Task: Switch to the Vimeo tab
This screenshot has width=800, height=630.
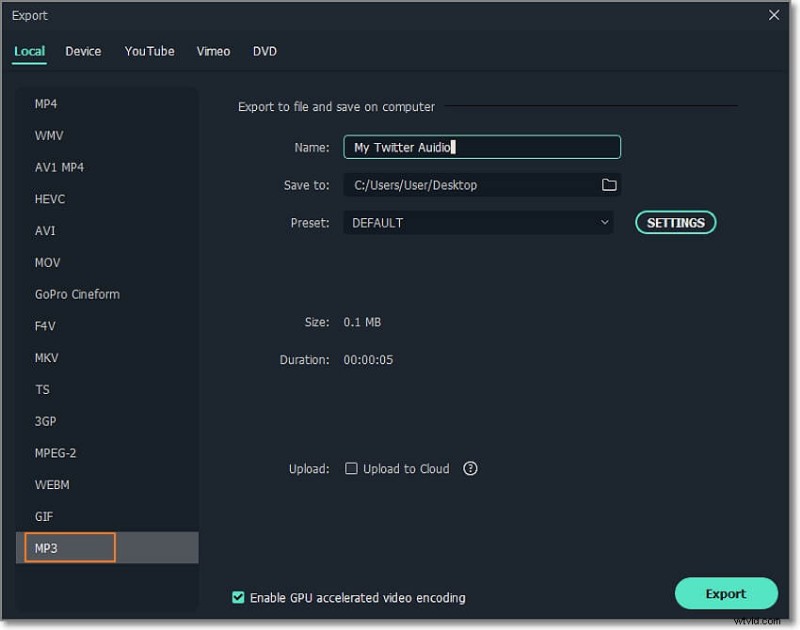Action: [213, 51]
